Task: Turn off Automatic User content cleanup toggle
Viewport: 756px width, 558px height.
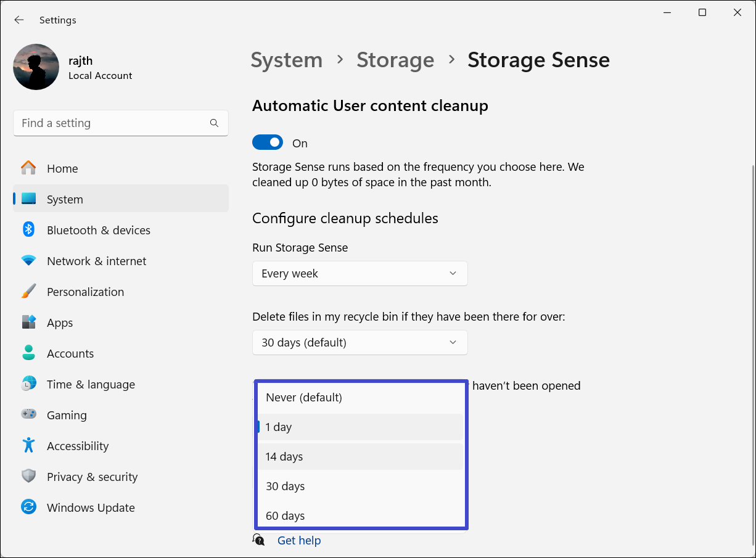Action: pos(268,143)
